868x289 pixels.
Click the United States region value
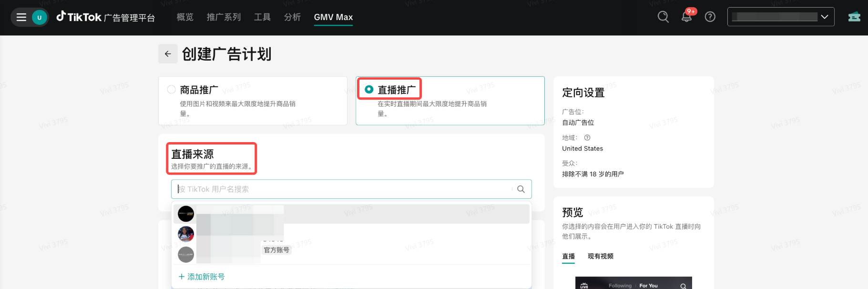[x=582, y=149]
